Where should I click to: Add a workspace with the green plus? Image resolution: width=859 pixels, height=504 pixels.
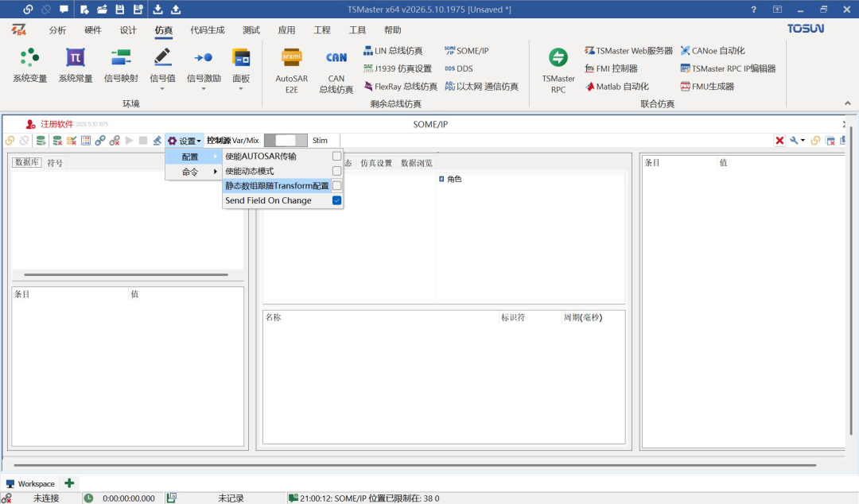pyautogui.click(x=69, y=483)
